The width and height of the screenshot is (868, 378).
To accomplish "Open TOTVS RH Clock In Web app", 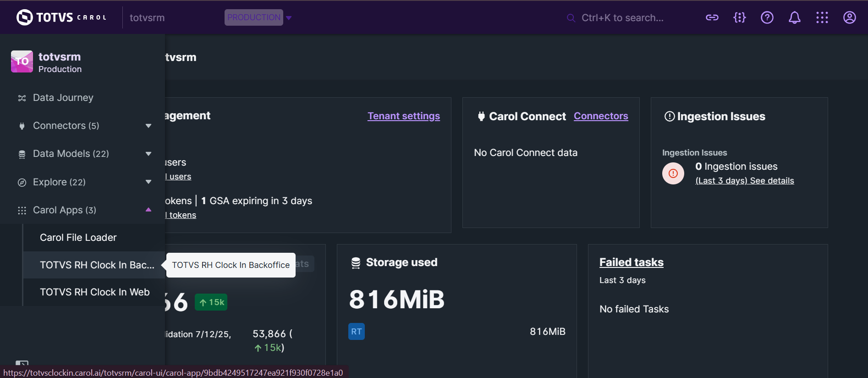I will (94, 292).
